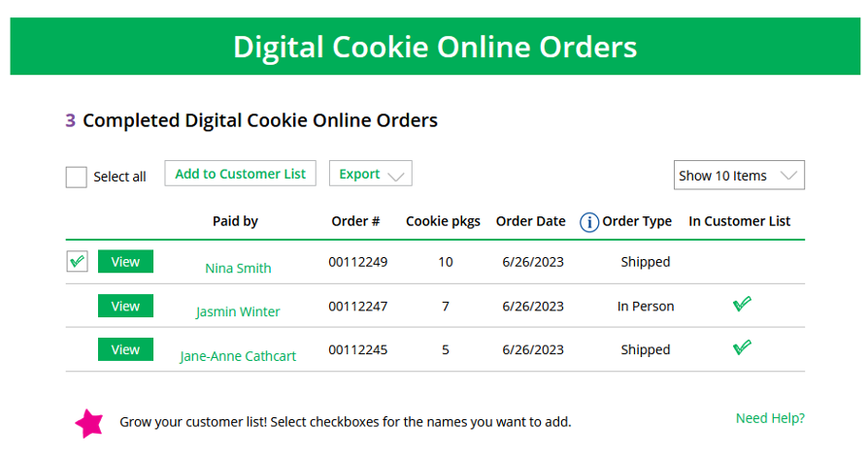This screenshot has height=458, width=868.
Task: Open the Jane-Anne Cathcart customer link
Action: coord(238,356)
